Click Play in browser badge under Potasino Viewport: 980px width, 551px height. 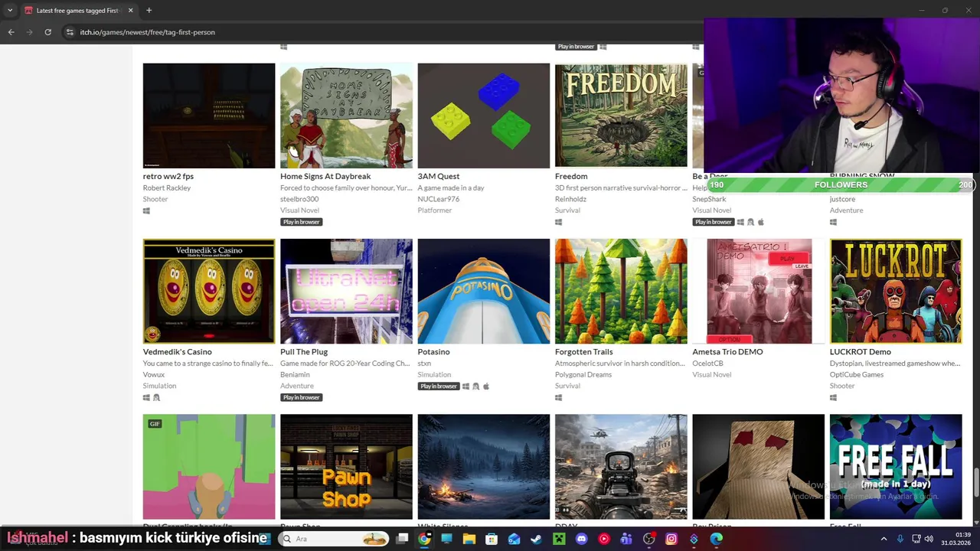[439, 386]
